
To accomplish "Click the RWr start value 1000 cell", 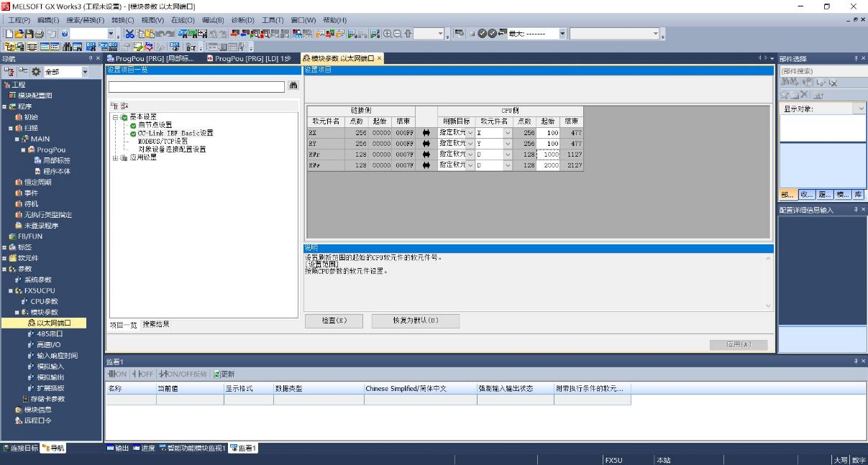I will [548, 155].
